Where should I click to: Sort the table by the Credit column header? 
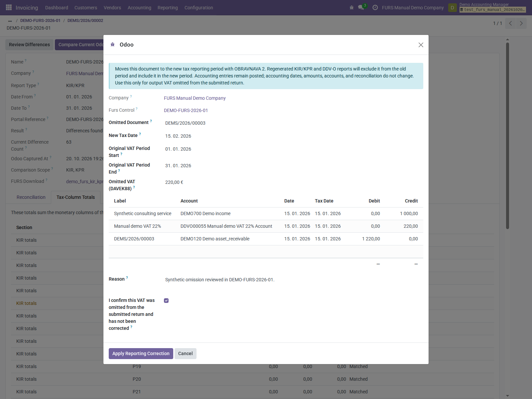[411, 201]
